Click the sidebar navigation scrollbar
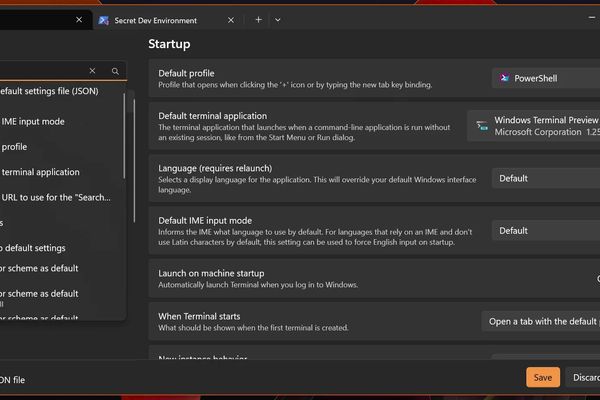The width and height of the screenshot is (600, 400). pos(134,161)
